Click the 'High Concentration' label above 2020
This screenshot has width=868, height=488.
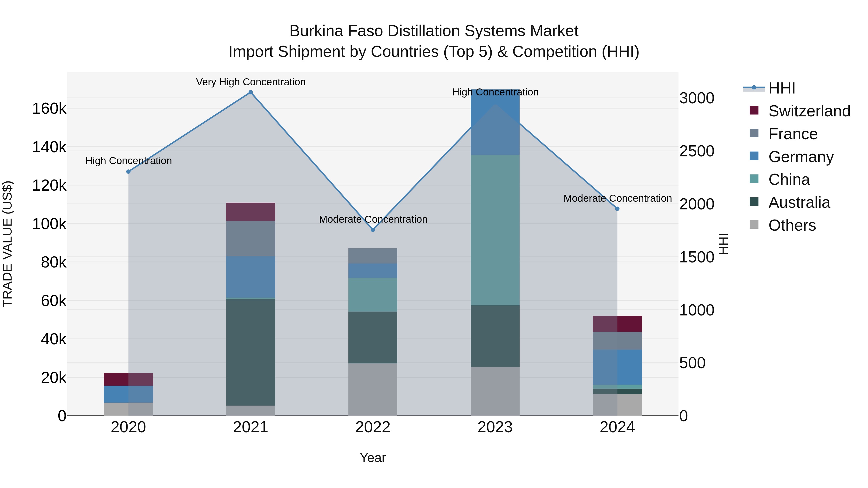tap(128, 161)
